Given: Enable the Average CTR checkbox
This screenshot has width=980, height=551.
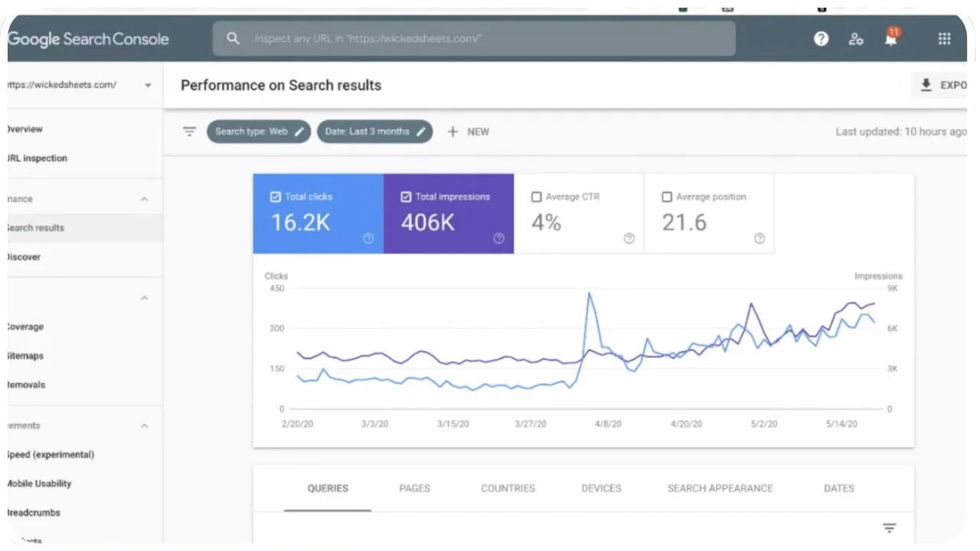Looking at the screenshot, I should pyautogui.click(x=536, y=197).
